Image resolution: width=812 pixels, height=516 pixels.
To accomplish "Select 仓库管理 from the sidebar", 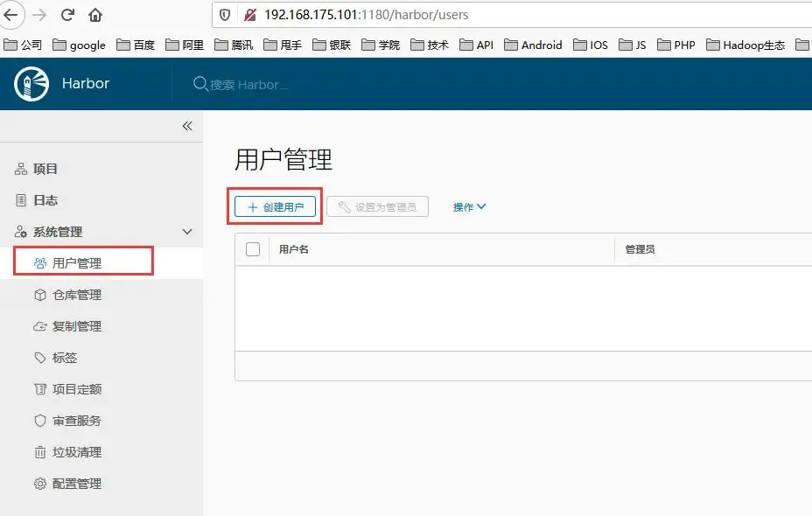I will (77, 295).
